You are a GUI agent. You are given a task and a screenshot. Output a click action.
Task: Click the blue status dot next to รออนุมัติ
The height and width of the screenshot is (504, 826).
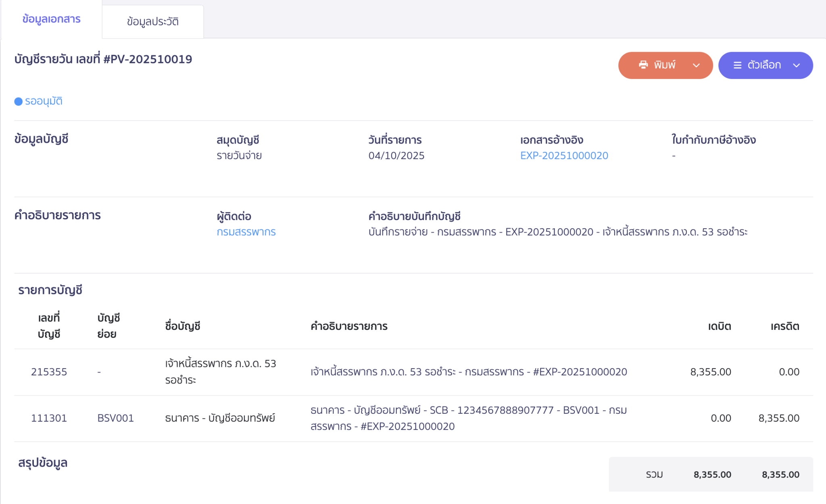click(x=18, y=101)
